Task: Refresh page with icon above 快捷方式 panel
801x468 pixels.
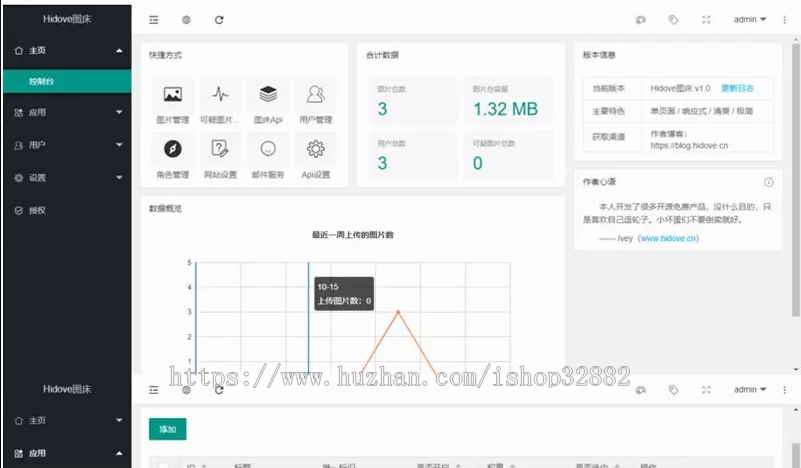Action: pyautogui.click(x=219, y=20)
